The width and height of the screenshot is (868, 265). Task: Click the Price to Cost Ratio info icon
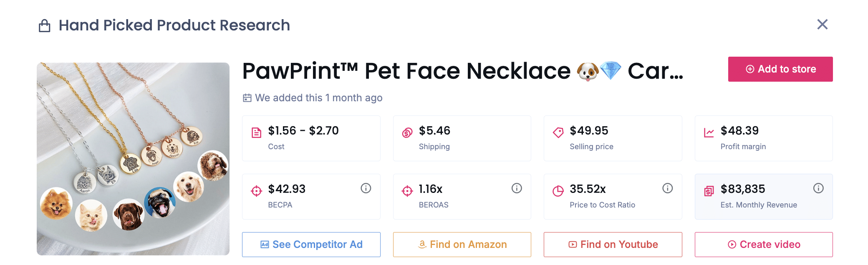[x=667, y=188]
